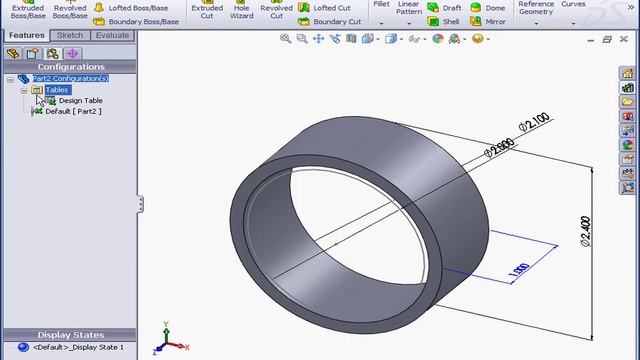Click the Ø2.400 diameter dimension

(x=586, y=231)
